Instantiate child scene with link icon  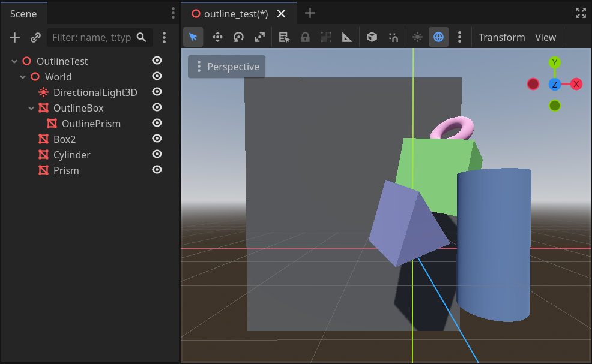tap(35, 37)
